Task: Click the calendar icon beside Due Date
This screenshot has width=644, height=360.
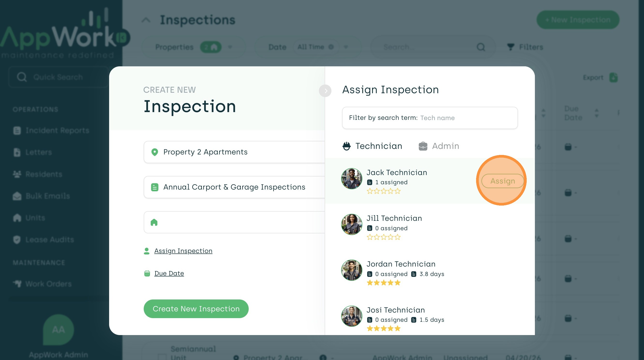Action: click(x=147, y=273)
